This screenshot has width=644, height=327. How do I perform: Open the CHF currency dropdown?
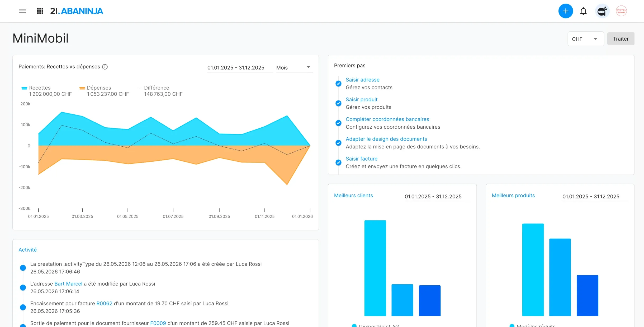(586, 39)
